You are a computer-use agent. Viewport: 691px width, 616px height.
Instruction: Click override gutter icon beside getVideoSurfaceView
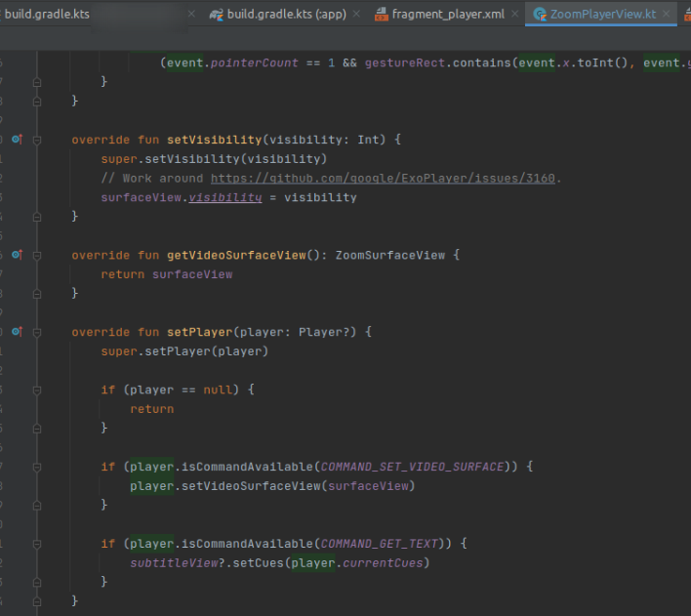pos(18,255)
